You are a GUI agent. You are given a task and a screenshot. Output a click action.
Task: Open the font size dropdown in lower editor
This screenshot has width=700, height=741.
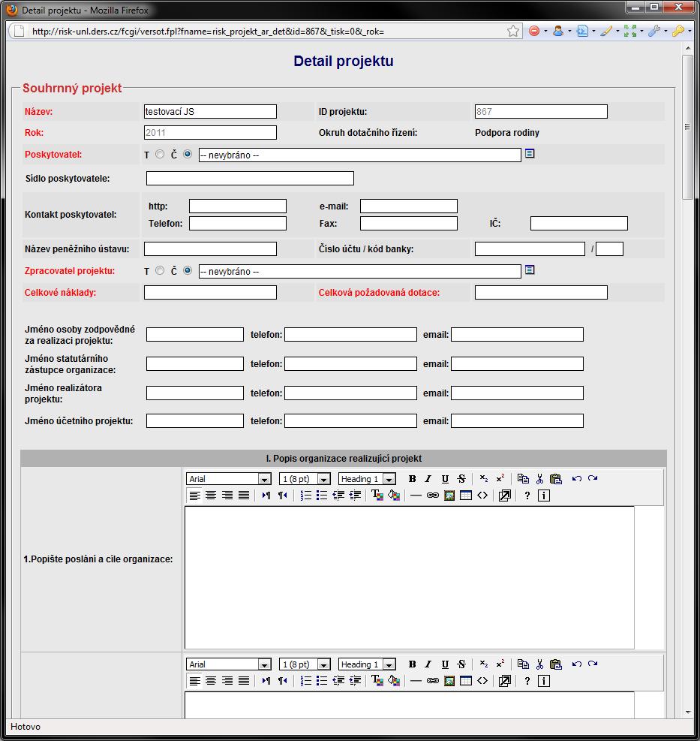click(305, 664)
